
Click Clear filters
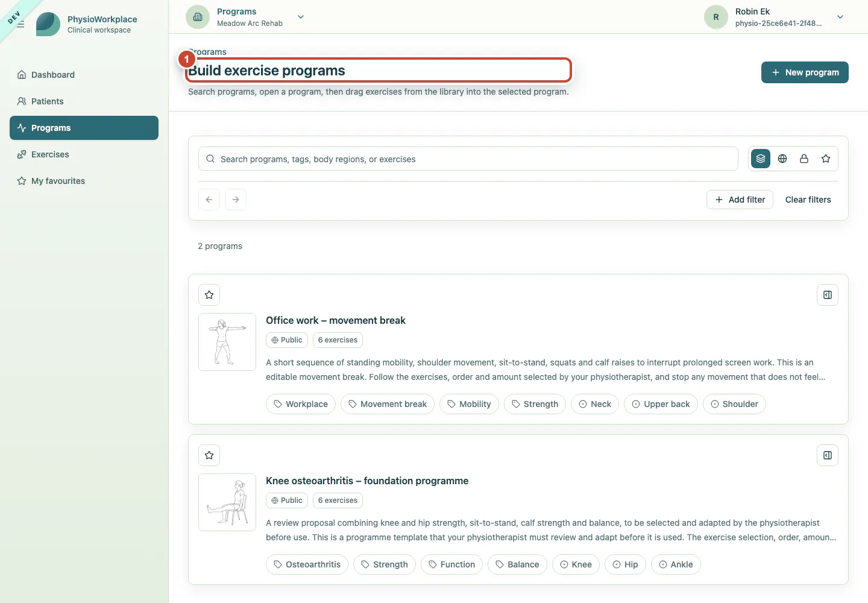coord(808,200)
